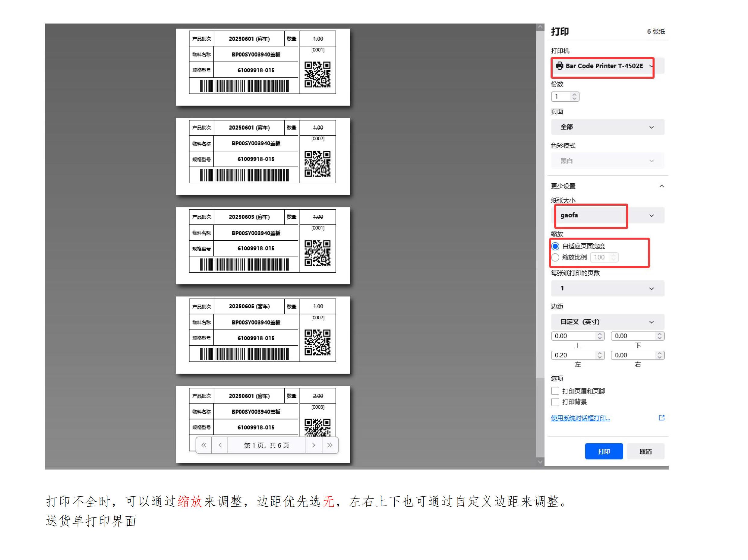Click the preview scrollbar down arrow
This screenshot has width=748, height=560.
coord(540,462)
